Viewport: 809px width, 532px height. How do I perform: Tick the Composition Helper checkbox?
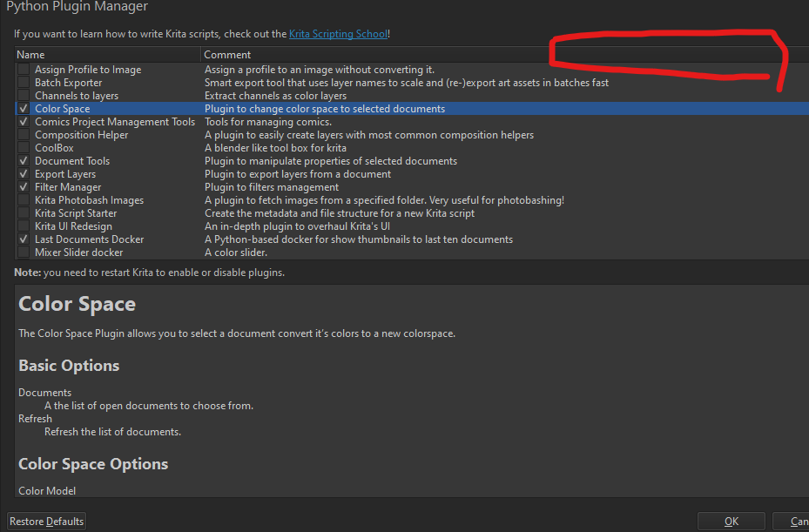(x=24, y=135)
